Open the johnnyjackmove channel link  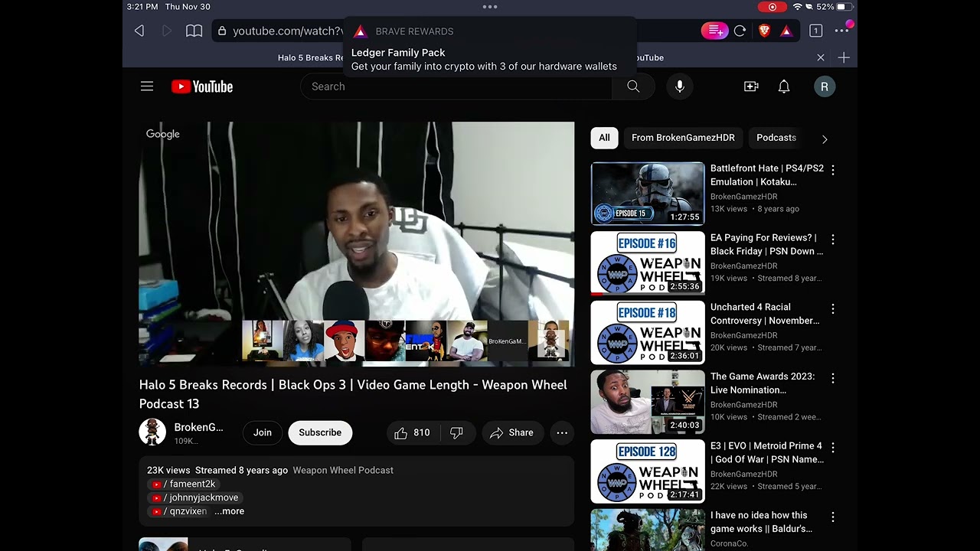[195, 497]
